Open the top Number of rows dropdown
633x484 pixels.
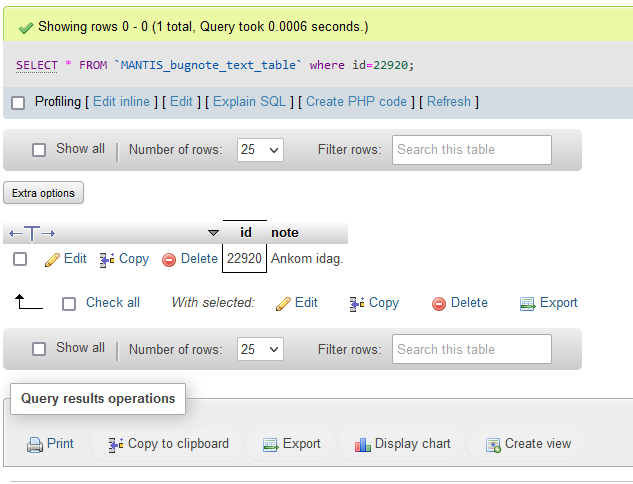click(260, 150)
